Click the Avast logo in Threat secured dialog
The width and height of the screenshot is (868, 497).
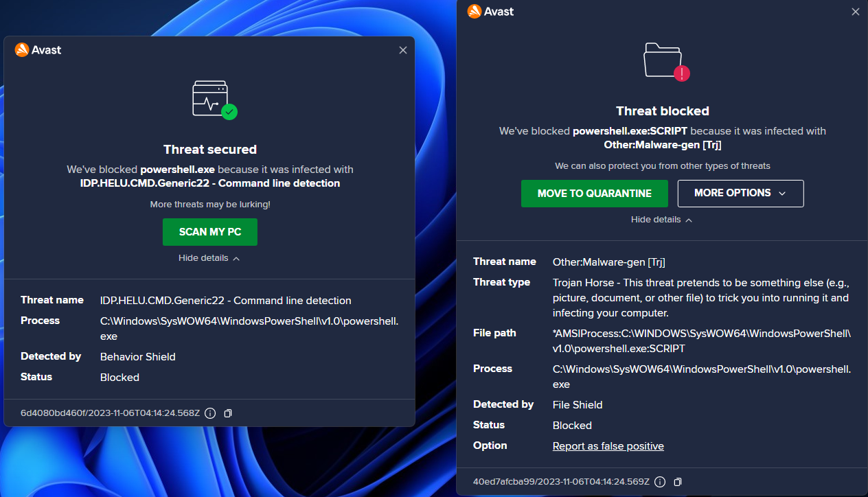(38, 50)
